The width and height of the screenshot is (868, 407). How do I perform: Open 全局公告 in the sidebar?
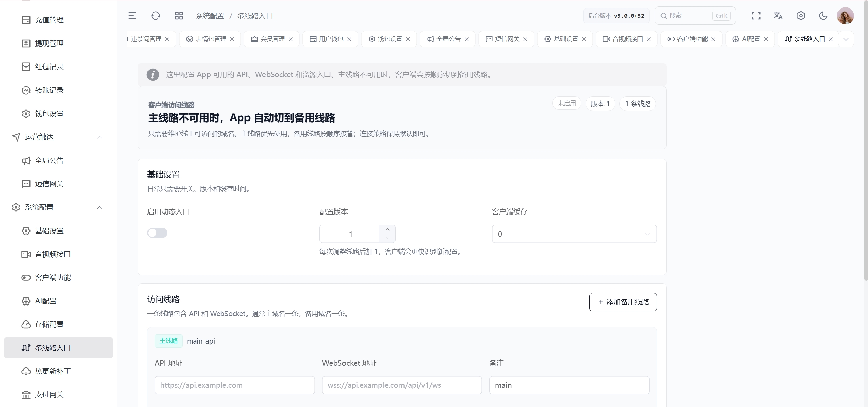(58, 161)
